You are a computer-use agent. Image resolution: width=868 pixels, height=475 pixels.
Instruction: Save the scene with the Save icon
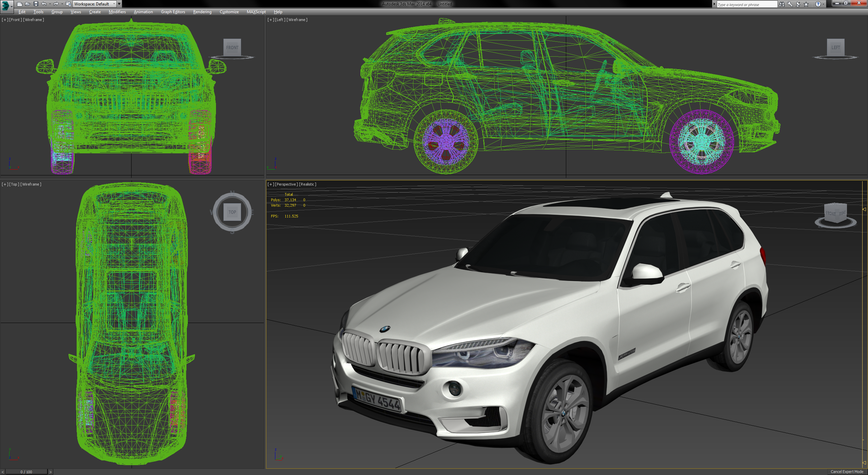pyautogui.click(x=36, y=4)
